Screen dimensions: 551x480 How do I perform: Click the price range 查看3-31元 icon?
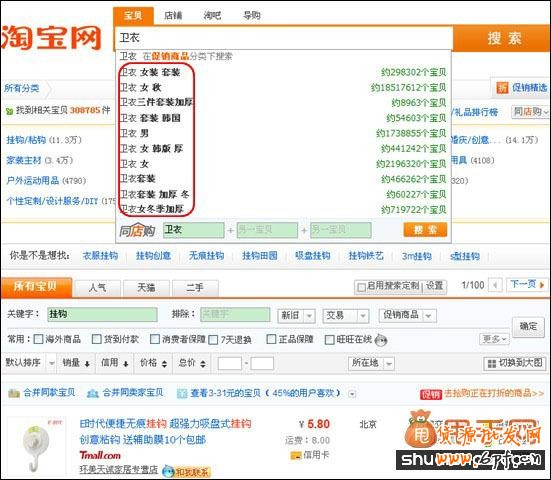tap(182, 394)
